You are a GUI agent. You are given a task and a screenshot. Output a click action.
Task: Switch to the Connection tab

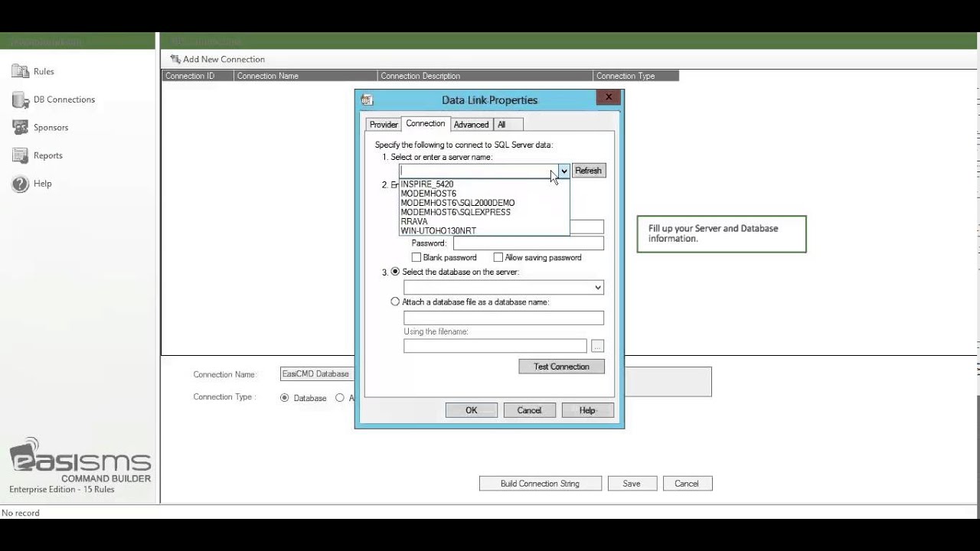pyautogui.click(x=425, y=123)
